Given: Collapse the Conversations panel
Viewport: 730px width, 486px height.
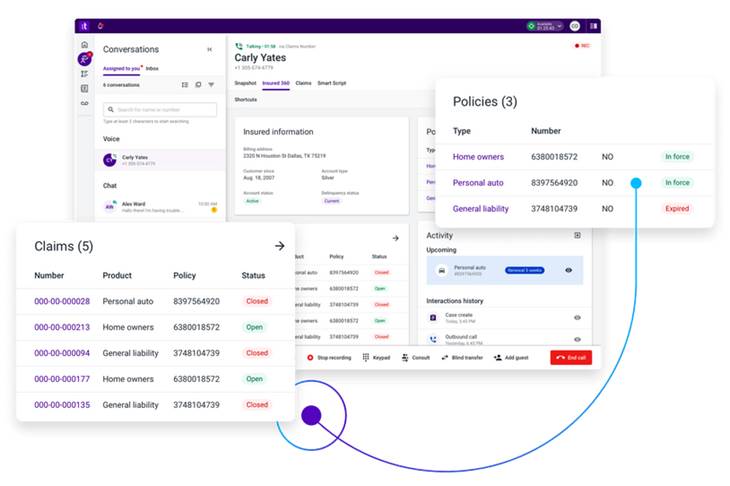Looking at the screenshot, I should coord(209,49).
